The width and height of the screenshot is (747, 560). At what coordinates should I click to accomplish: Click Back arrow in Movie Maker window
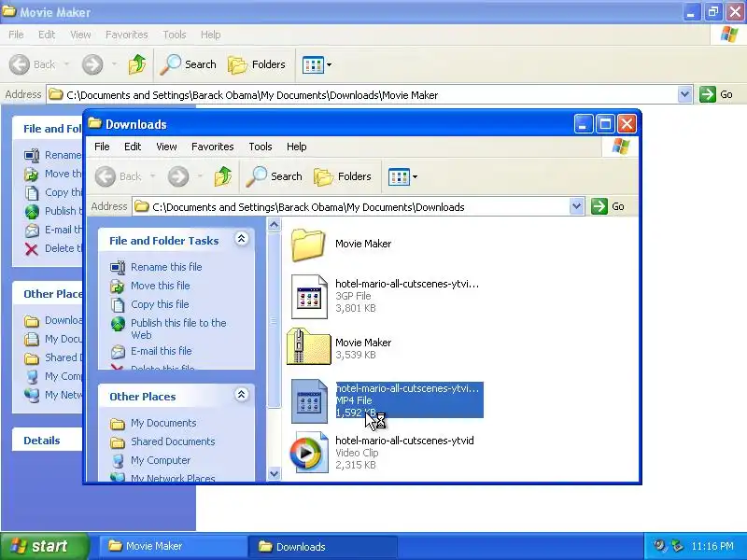(20, 64)
